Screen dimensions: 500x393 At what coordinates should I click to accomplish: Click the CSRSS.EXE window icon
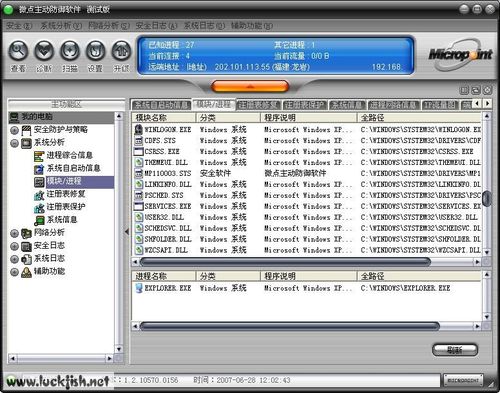[138, 151]
